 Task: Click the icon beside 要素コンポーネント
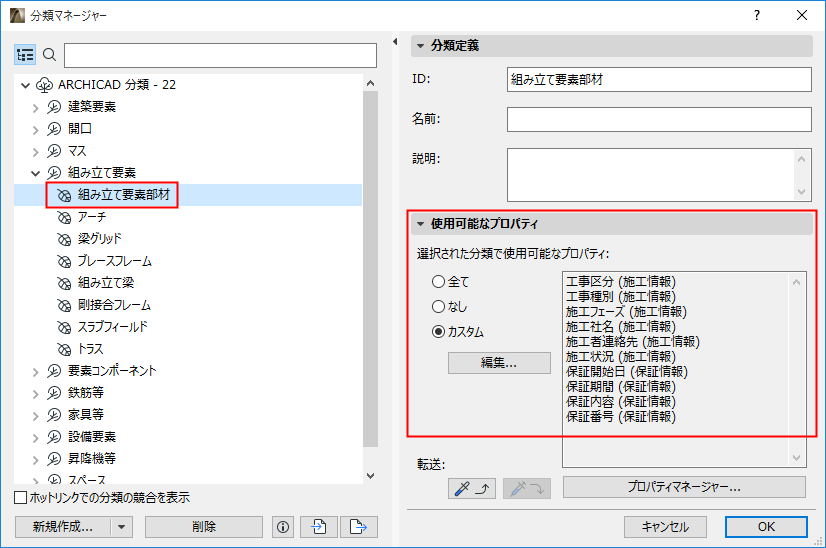click(x=54, y=371)
